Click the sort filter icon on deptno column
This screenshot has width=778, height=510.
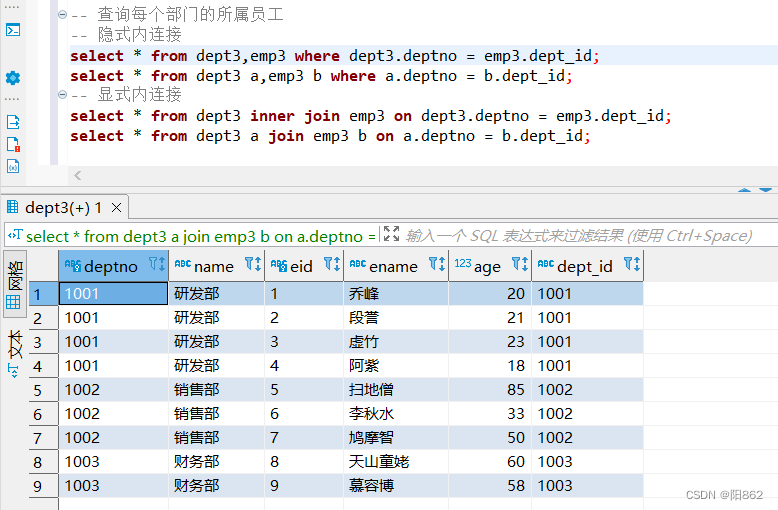pos(157,265)
